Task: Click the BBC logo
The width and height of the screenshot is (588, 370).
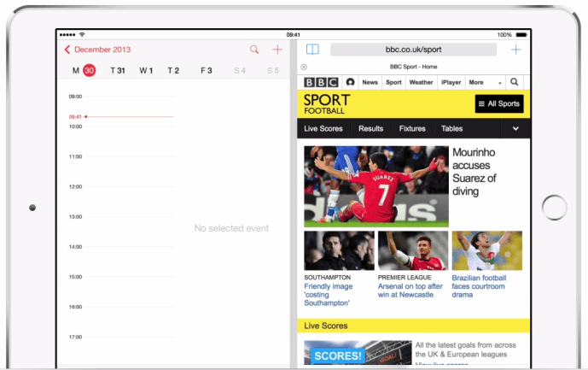Action: click(321, 82)
